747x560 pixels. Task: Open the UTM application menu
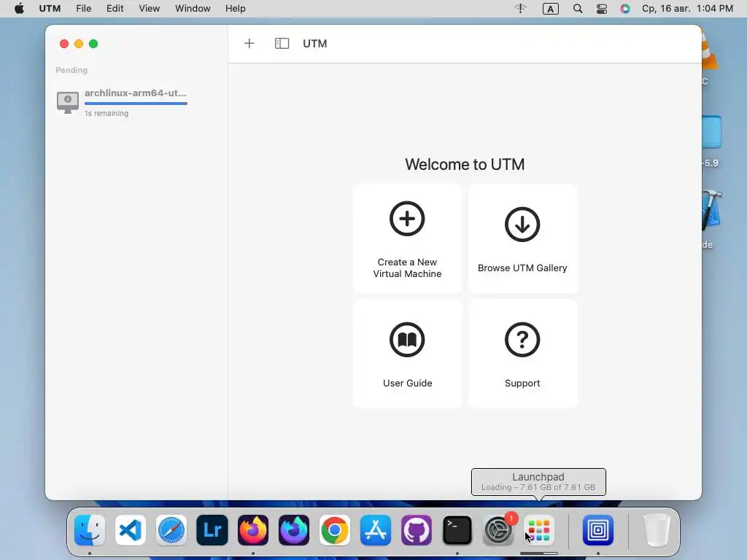50,9
